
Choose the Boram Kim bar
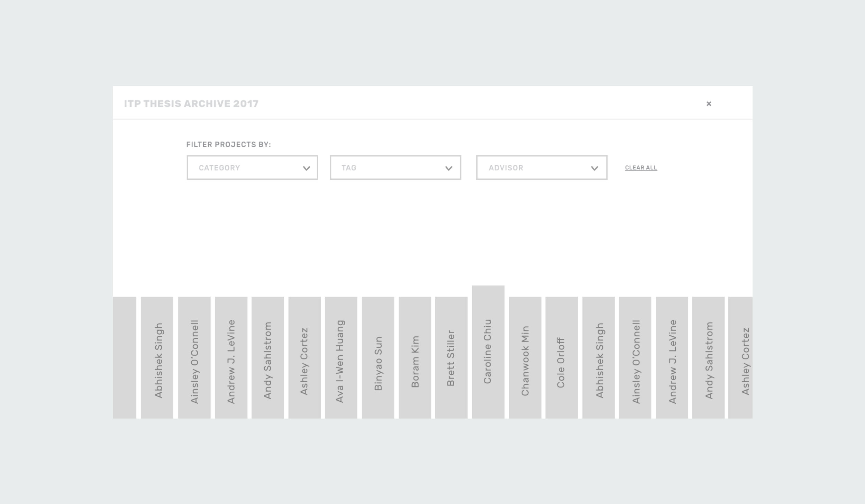(415, 357)
